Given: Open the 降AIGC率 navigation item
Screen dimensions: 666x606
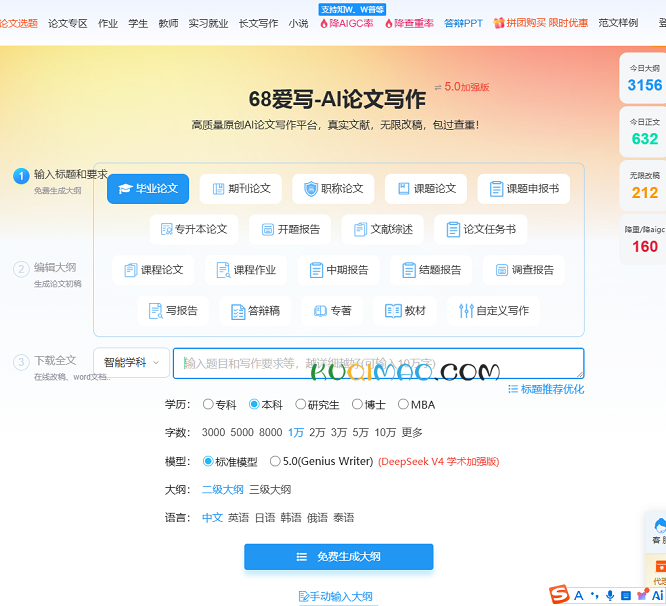Looking at the screenshot, I should (347, 23).
